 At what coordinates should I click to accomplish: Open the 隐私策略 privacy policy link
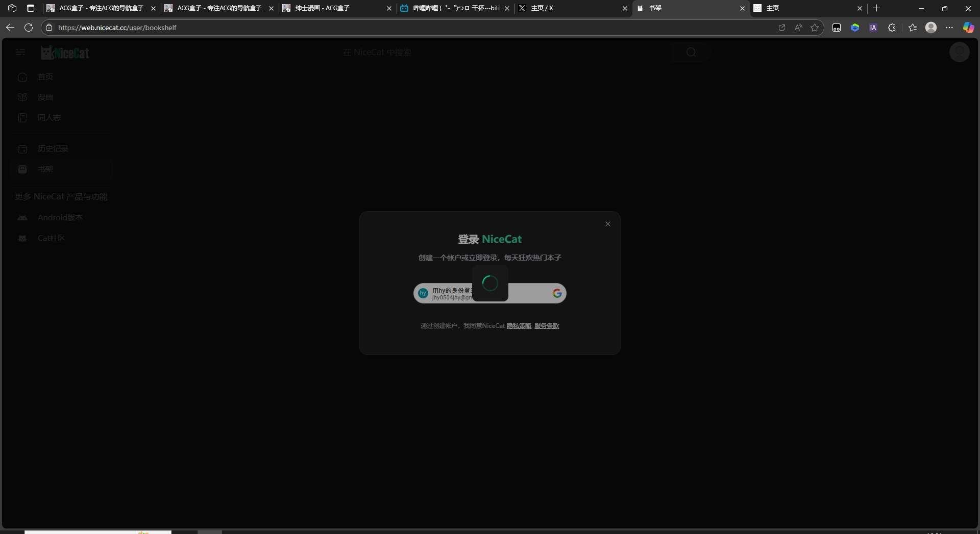pos(519,326)
